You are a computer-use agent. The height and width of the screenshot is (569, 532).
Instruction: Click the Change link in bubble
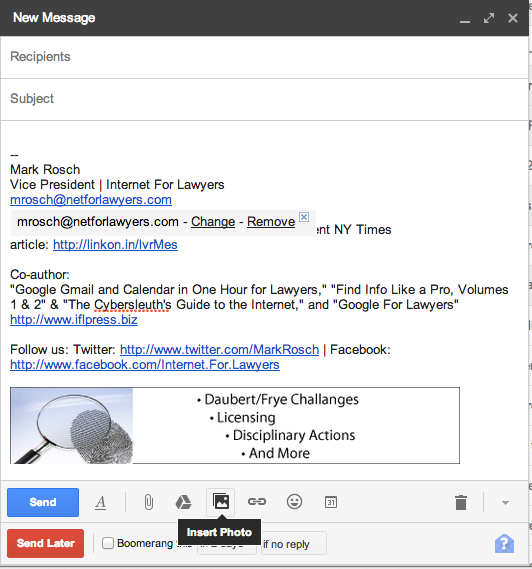tap(213, 222)
